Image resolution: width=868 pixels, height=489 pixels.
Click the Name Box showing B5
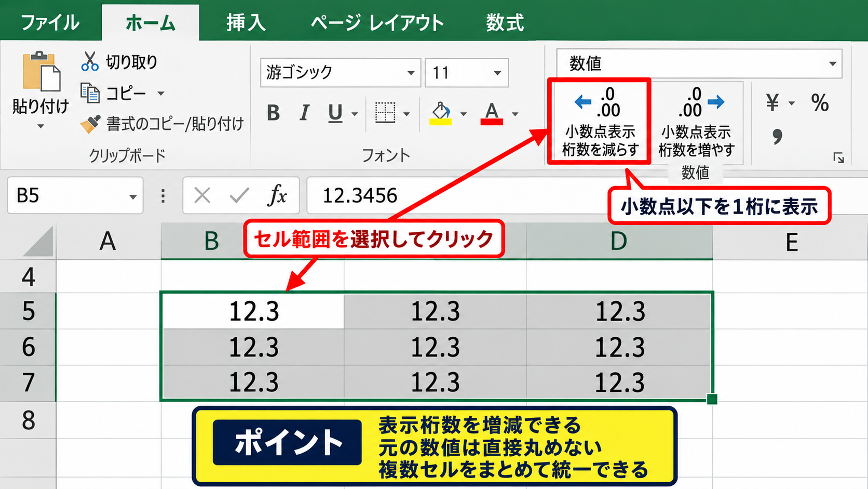[x=75, y=195]
